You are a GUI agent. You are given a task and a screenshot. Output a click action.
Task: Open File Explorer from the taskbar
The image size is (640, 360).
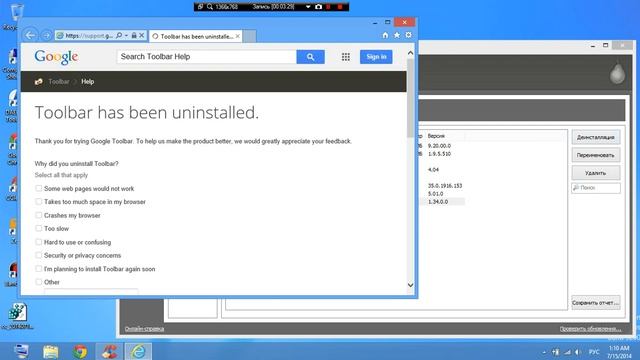51,351
